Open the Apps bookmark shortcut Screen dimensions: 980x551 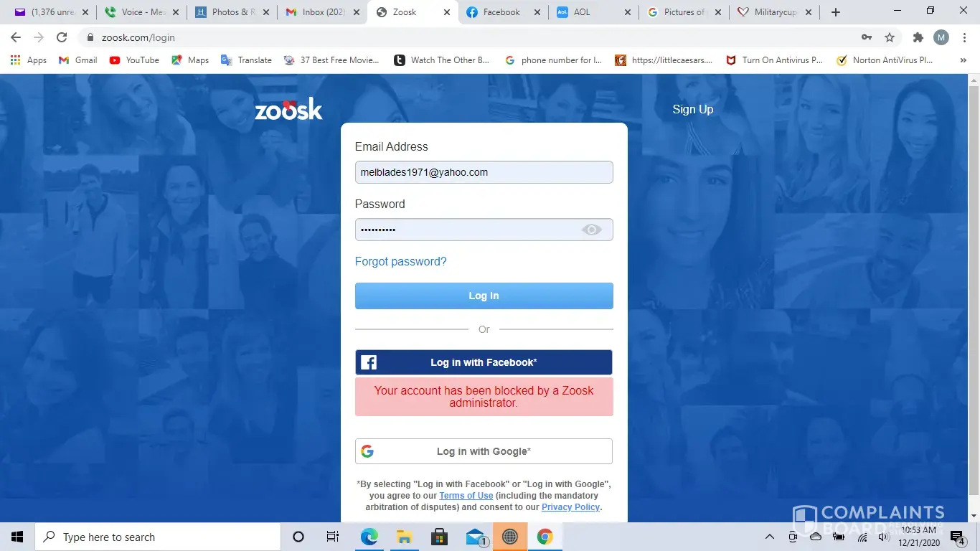coord(29,60)
